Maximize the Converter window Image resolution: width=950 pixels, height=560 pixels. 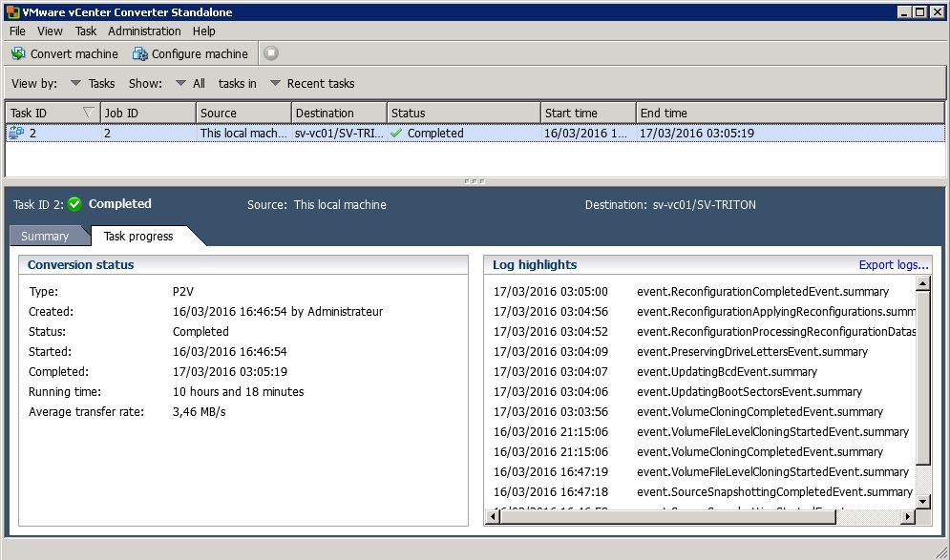pos(919,12)
